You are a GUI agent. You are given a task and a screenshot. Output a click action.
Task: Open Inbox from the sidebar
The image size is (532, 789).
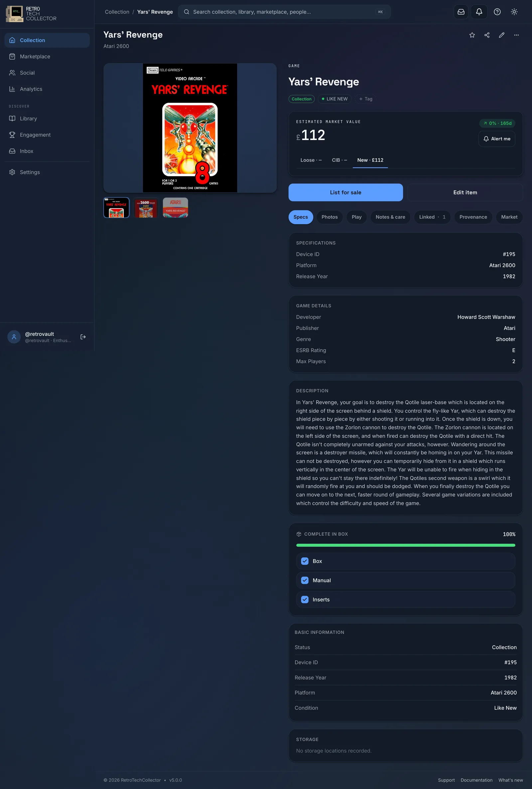47,151
